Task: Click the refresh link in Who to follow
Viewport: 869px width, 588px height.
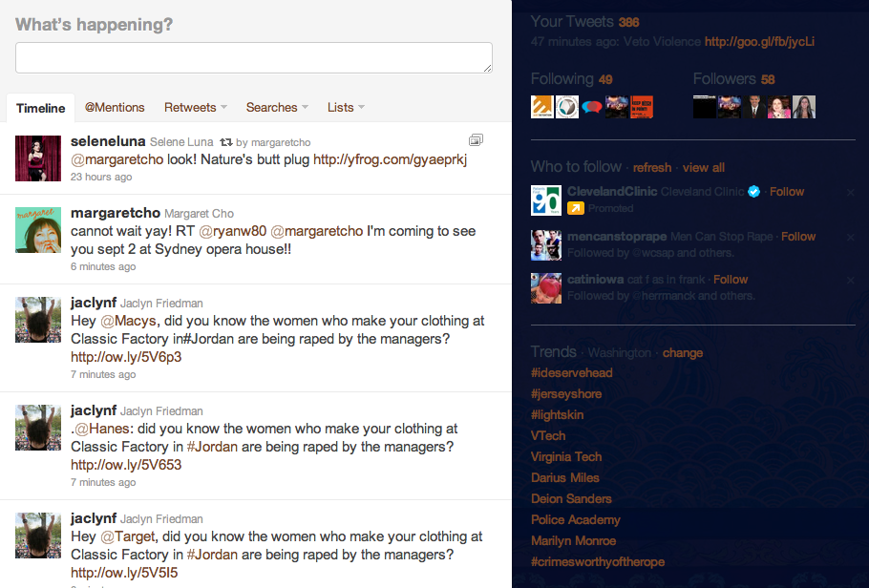Action: (652, 168)
